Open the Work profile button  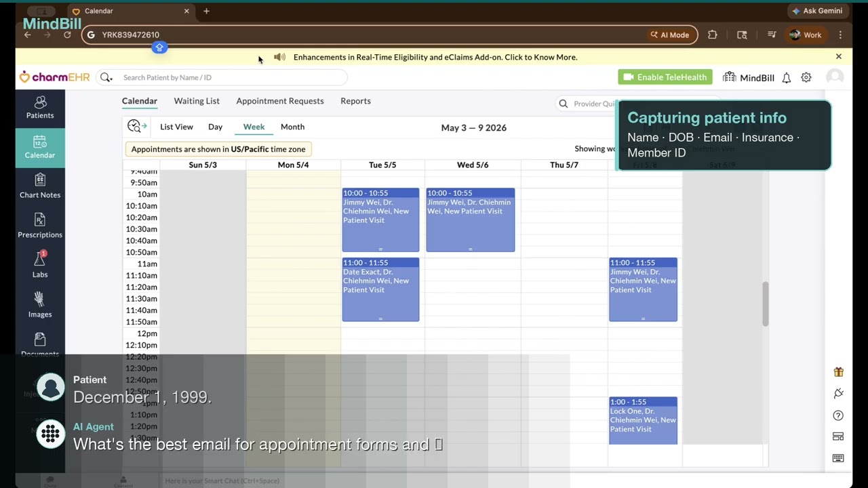pos(806,35)
